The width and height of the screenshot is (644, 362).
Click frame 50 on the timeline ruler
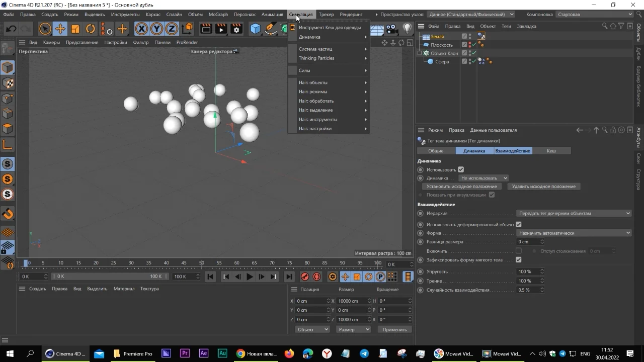[x=201, y=263]
